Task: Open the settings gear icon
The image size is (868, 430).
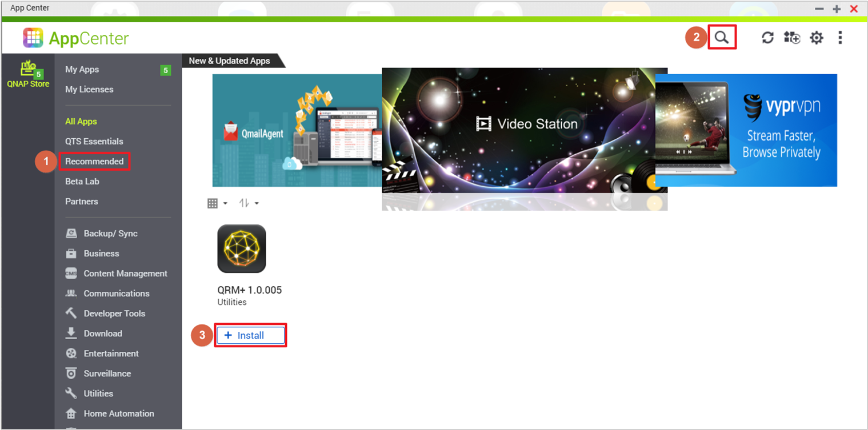Action: 817,38
